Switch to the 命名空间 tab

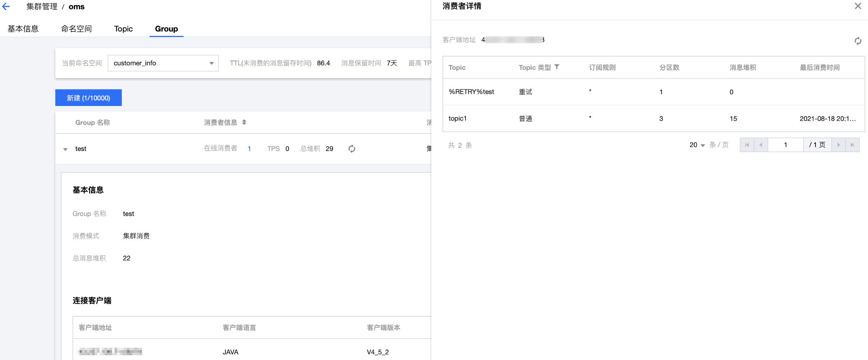[x=76, y=29]
